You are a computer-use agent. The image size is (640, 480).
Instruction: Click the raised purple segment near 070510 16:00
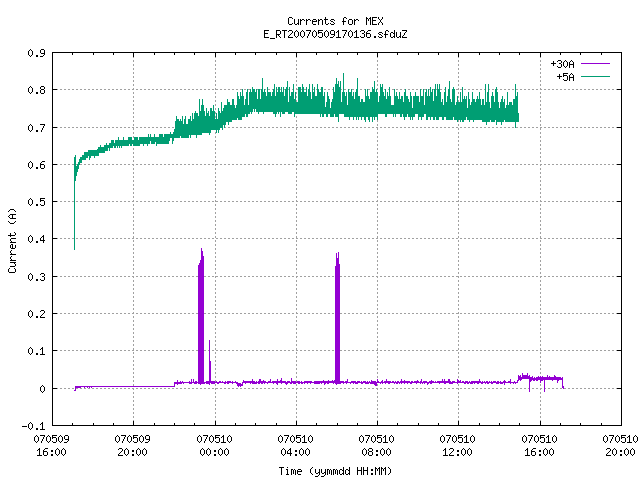(x=541, y=378)
